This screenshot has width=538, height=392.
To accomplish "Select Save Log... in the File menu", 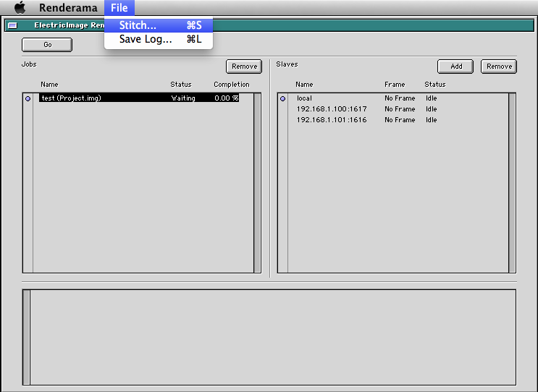I will point(146,39).
